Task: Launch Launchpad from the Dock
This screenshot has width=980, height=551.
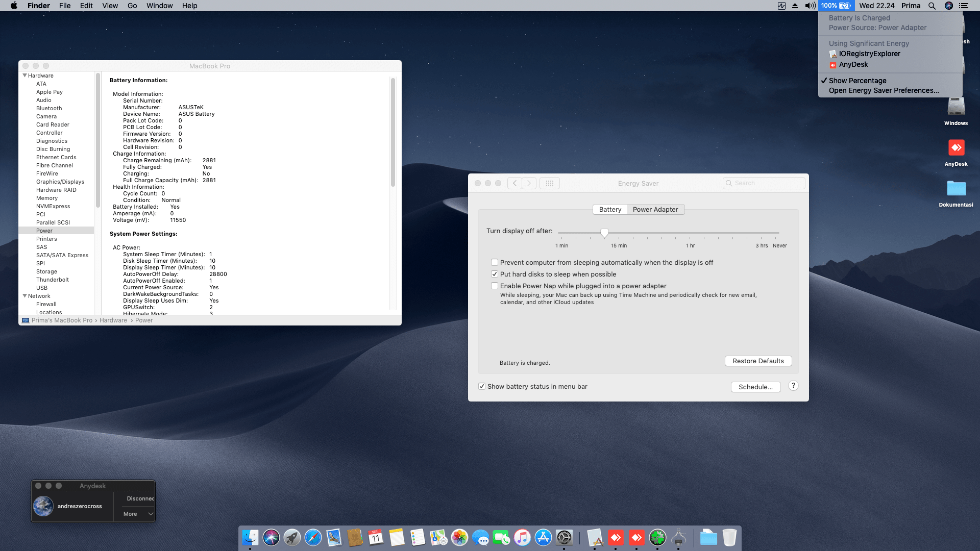Action: coord(292,537)
